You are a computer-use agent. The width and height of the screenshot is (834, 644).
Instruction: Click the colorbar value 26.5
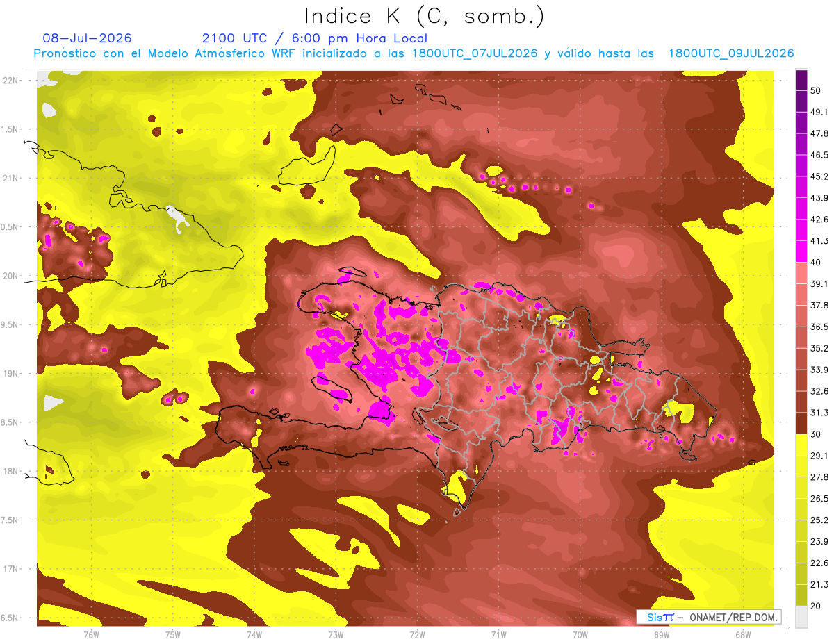tap(819, 498)
